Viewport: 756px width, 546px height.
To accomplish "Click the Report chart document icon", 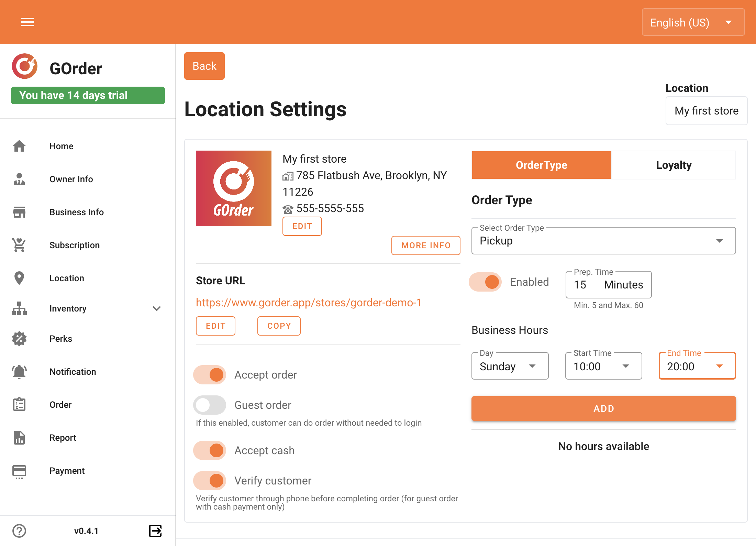I will pyautogui.click(x=19, y=438).
